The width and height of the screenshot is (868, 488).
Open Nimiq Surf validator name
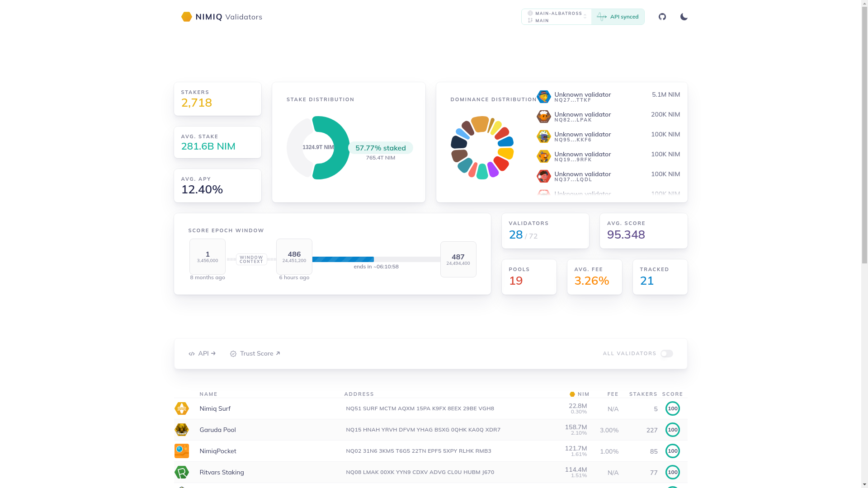click(x=215, y=408)
